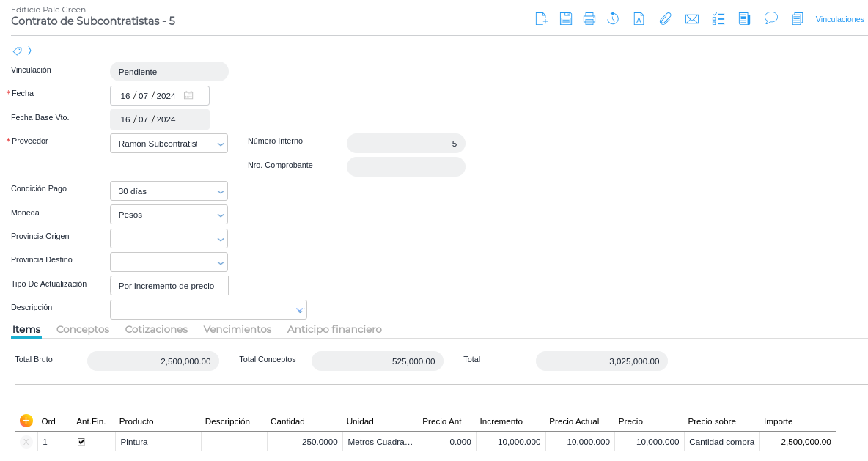Delete row 1 with the X button
Screen dimensions: 868x461
(x=26, y=442)
